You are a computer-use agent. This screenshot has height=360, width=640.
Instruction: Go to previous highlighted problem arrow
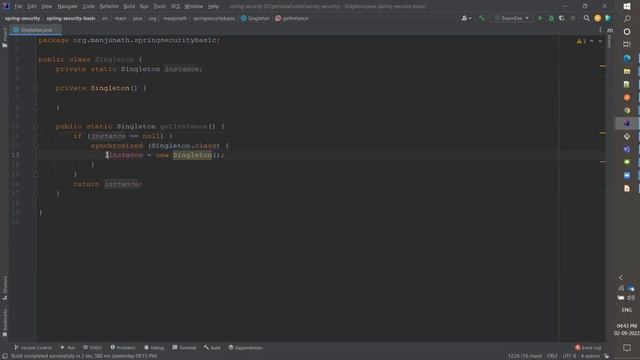[591, 41]
